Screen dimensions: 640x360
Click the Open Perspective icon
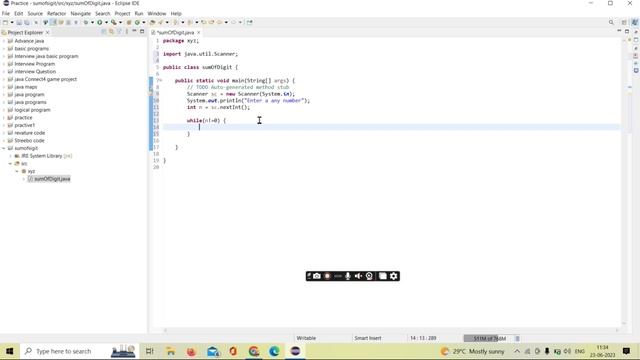click(x=624, y=22)
